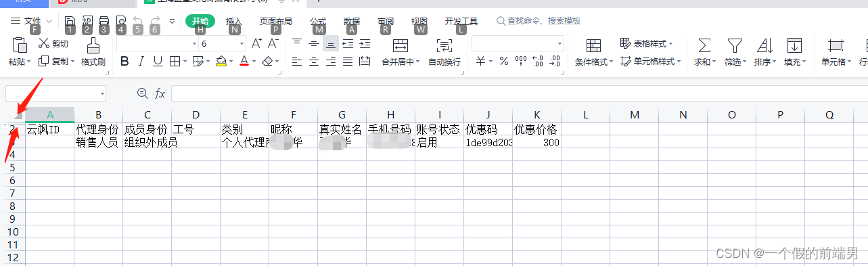Apply thousands separator number format
The width and height of the screenshot is (868, 266).
click(521, 62)
